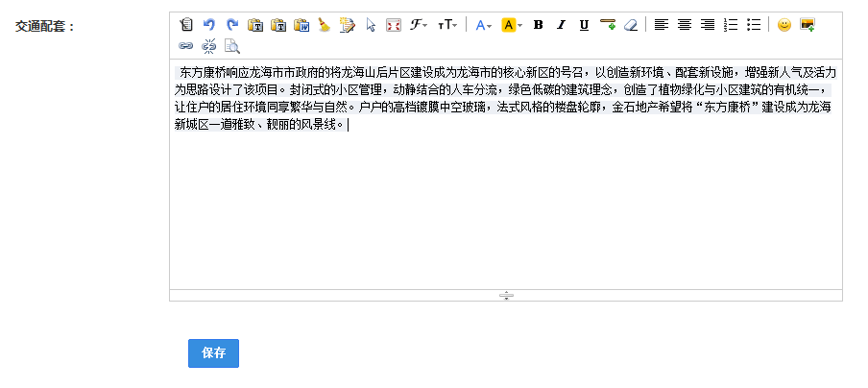Toggle bold formatting

point(538,25)
